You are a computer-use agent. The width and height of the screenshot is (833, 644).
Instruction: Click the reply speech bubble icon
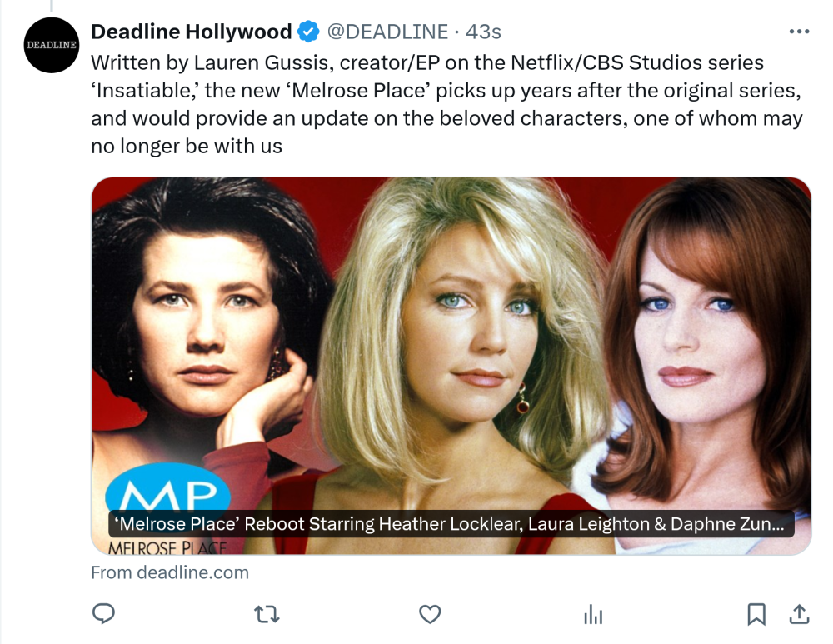103,614
